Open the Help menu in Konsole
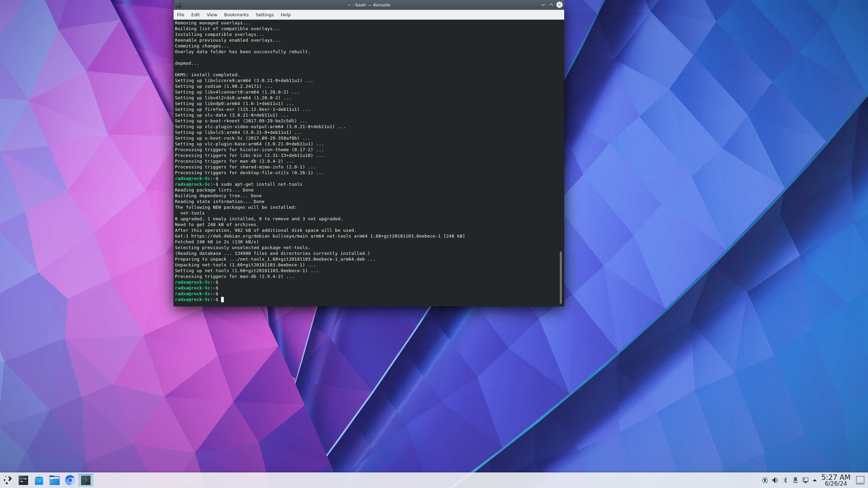This screenshot has width=868, height=488. click(x=285, y=15)
